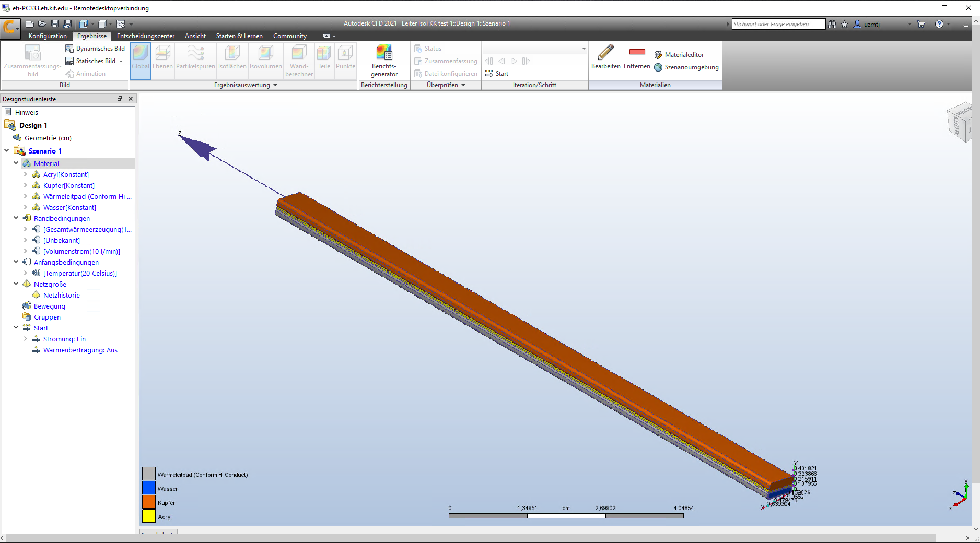
Task: Launch the Wandberechner tool
Action: pyautogui.click(x=298, y=58)
